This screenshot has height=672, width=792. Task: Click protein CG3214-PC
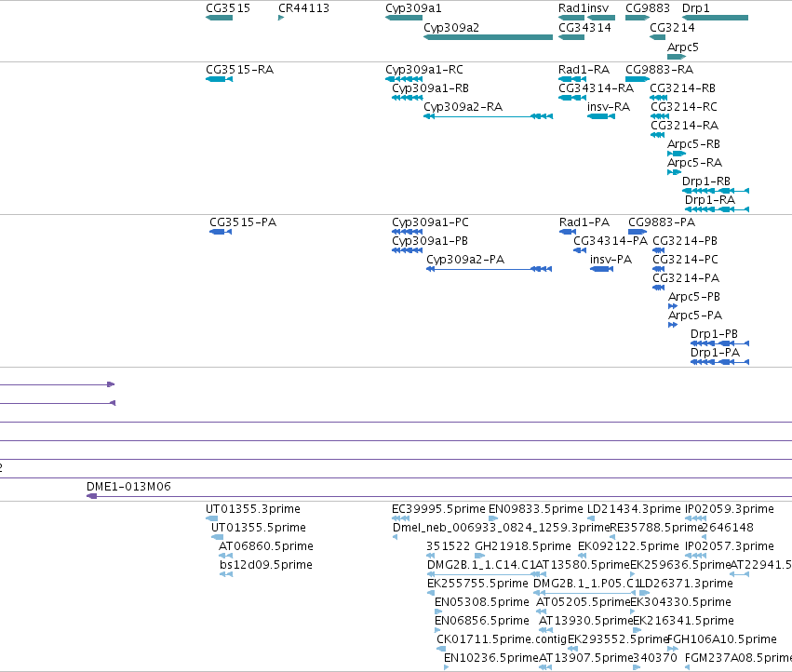pos(685,260)
